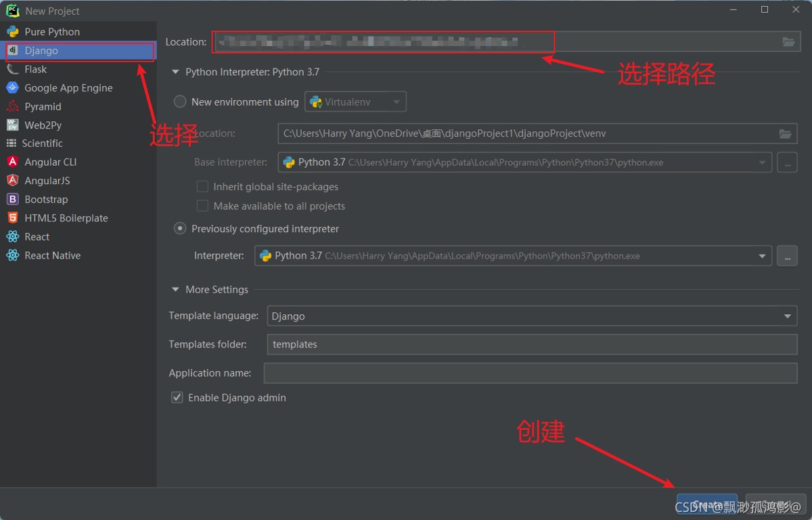Check Make available to all projects

(x=202, y=206)
